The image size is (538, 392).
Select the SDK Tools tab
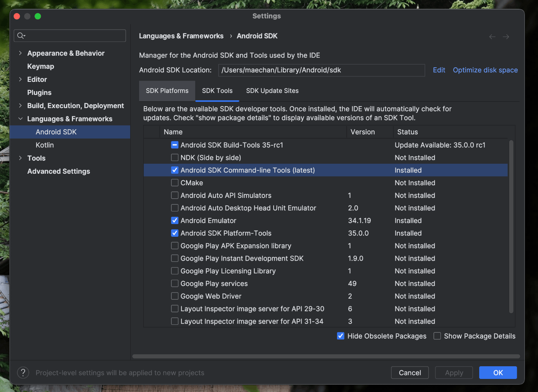tap(217, 91)
